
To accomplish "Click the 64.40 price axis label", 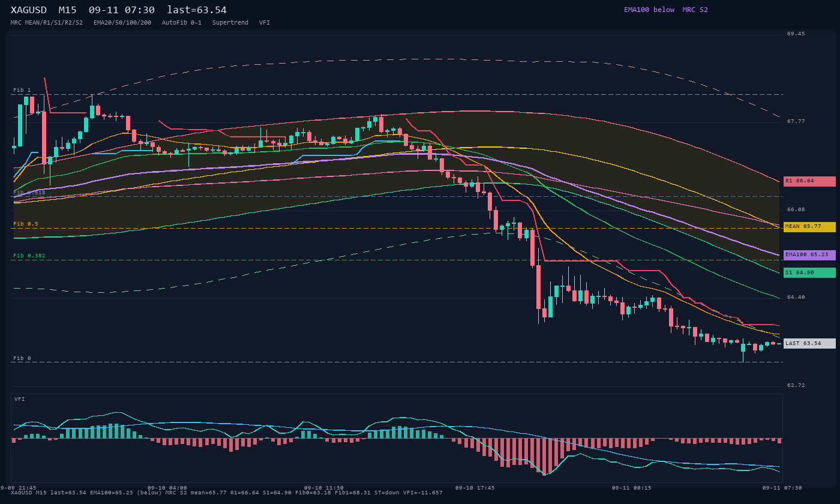I will [x=796, y=297].
